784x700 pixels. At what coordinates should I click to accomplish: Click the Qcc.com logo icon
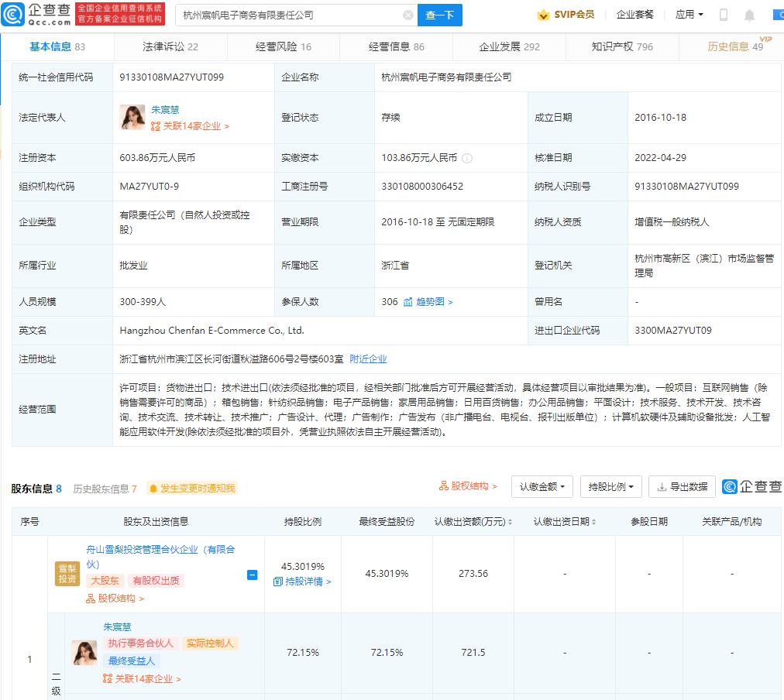pos(12,15)
